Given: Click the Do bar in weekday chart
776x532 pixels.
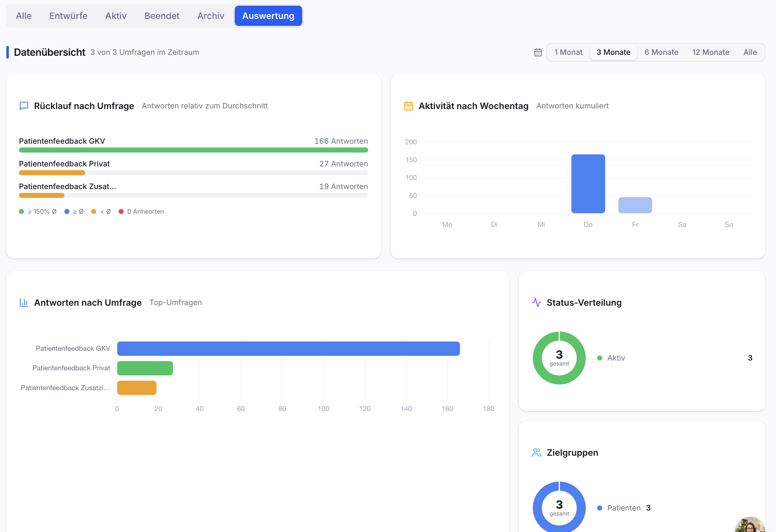Looking at the screenshot, I should (588, 184).
